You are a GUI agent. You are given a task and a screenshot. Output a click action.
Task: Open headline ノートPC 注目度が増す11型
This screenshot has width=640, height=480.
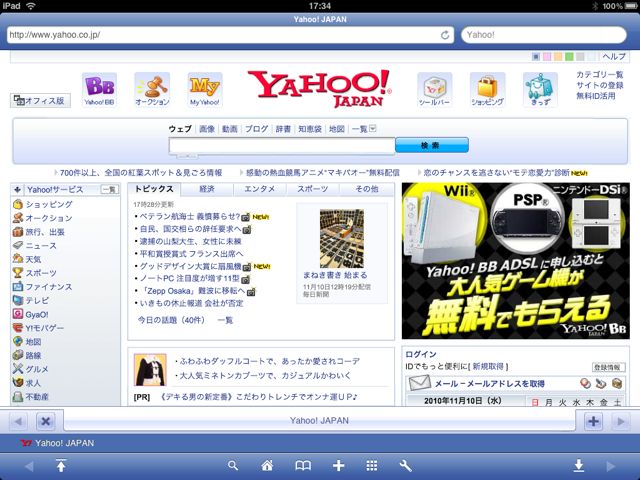(190, 278)
